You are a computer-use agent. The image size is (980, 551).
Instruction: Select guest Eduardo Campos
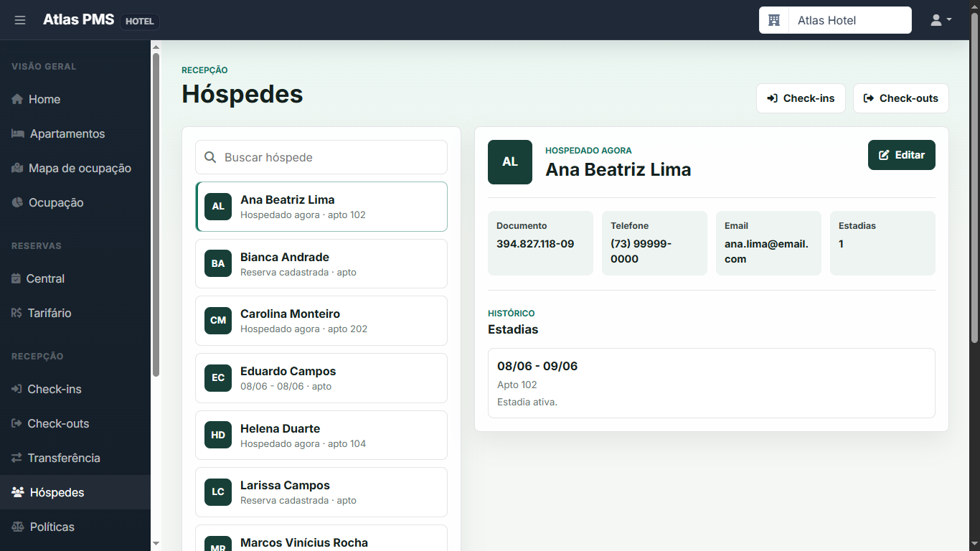[321, 378]
